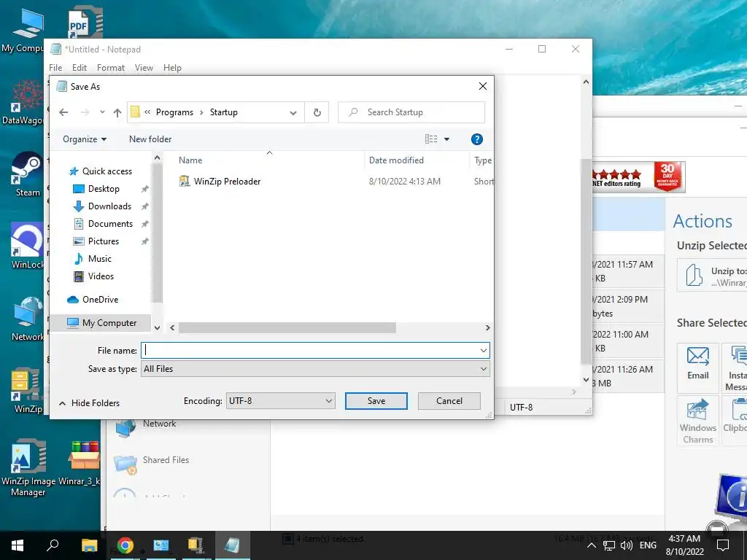Expand the File name dropdown
Image resolution: width=747 pixels, height=560 pixels.
pos(484,351)
